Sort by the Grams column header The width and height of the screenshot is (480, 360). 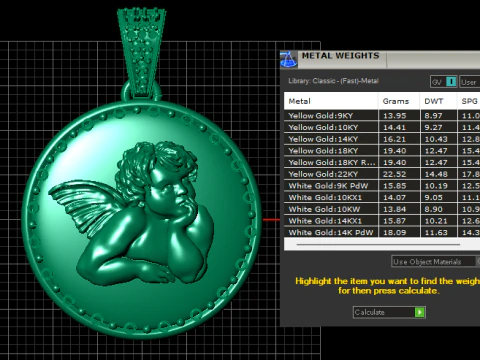pos(399,101)
